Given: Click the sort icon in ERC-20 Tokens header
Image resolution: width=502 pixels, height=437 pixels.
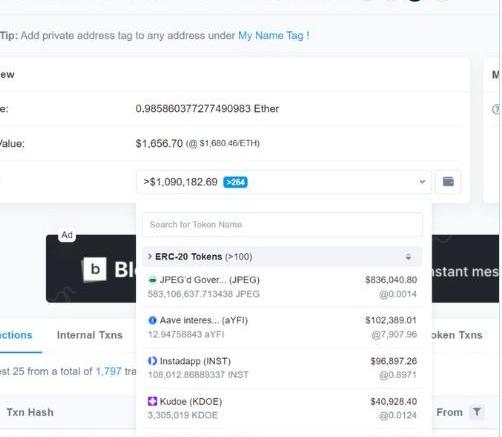Looking at the screenshot, I should point(408,257).
